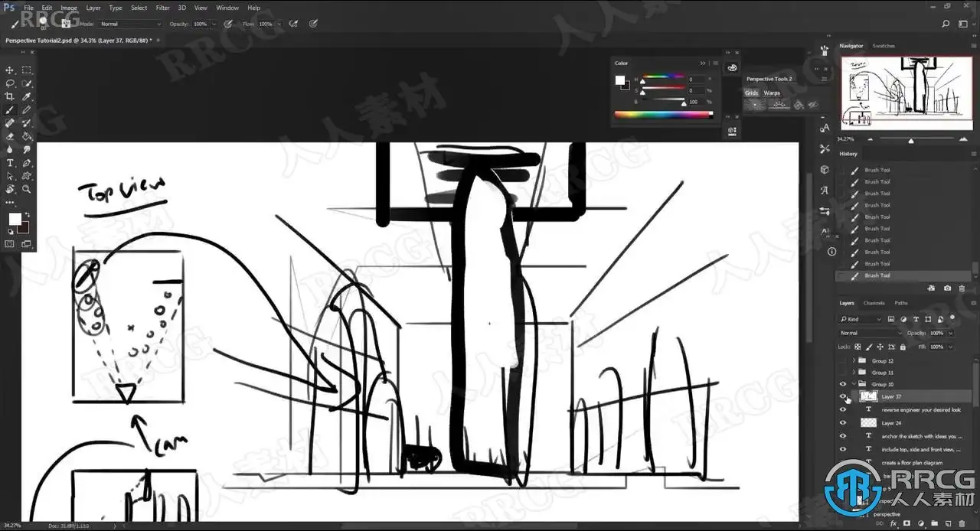Adjust the Hue slider in Color panel
The width and height of the screenshot is (980, 531).
(x=663, y=80)
